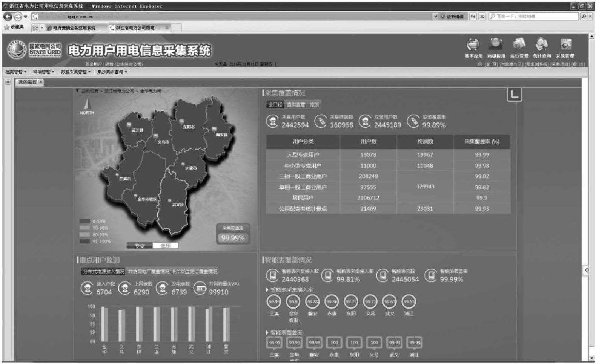Screen dimensions: 596x364
Task: Click the 东阳市 pin on the map
Action: [x=181, y=121]
